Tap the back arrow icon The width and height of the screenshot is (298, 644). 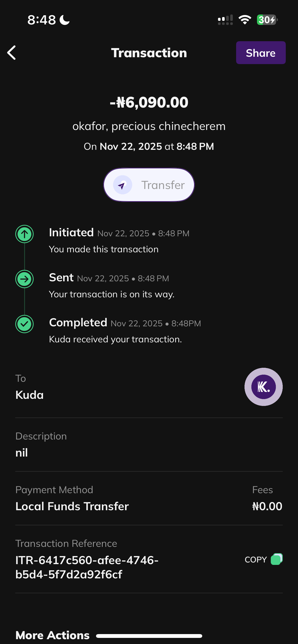tap(12, 53)
